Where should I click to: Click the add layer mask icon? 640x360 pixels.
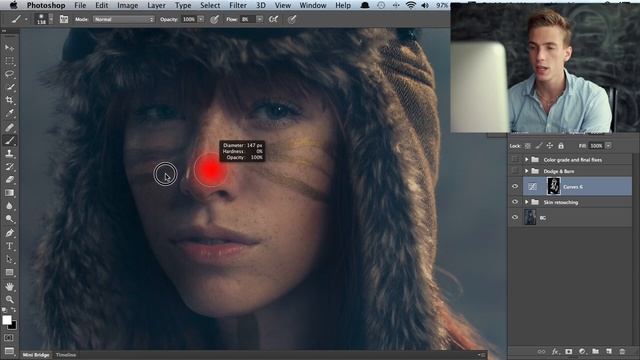pyautogui.click(x=569, y=351)
